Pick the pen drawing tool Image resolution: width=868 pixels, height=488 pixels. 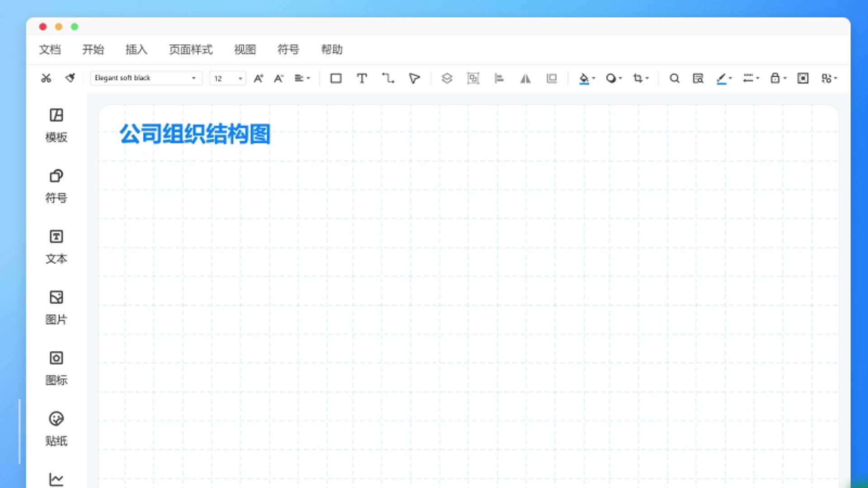(x=414, y=78)
